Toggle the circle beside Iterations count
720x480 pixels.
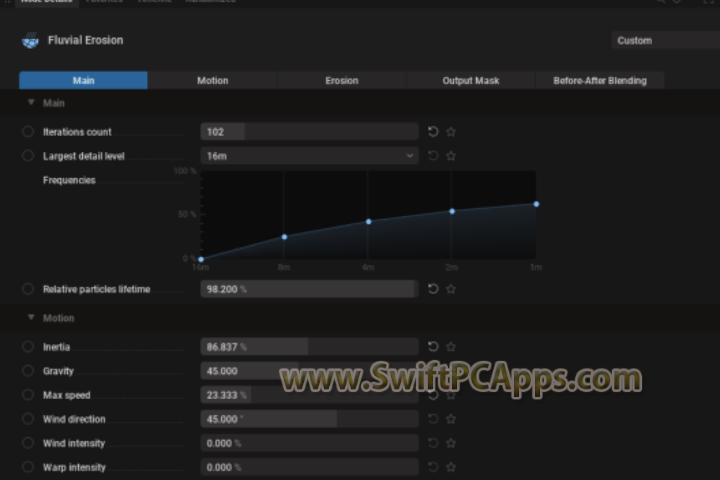[28, 132]
